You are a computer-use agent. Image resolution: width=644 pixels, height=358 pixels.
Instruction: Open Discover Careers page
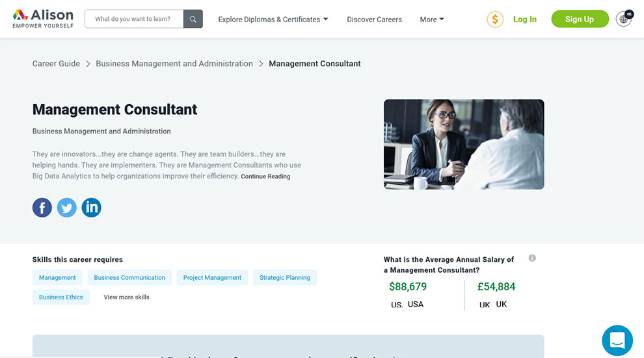pos(374,20)
